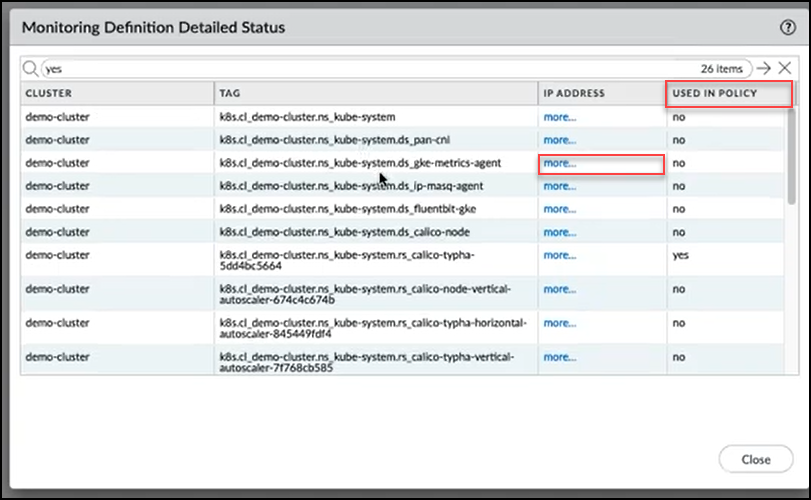Click the search field containing 'yes'
The image size is (811, 500).
[x=370, y=69]
